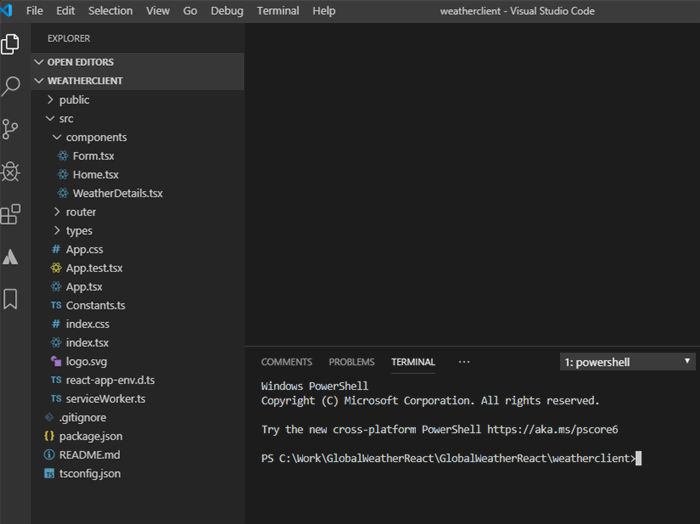This screenshot has height=524, width=700.
Task: Open the View menu
Action: click(158, 11)
